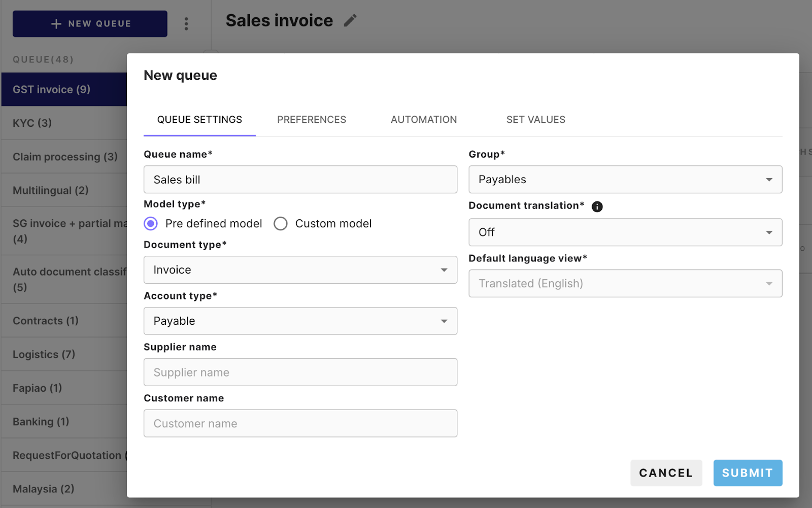This screenshot has height=508, width=812.
Task: Choose the Custom model radio button
Action: click(x=281, y=224)
